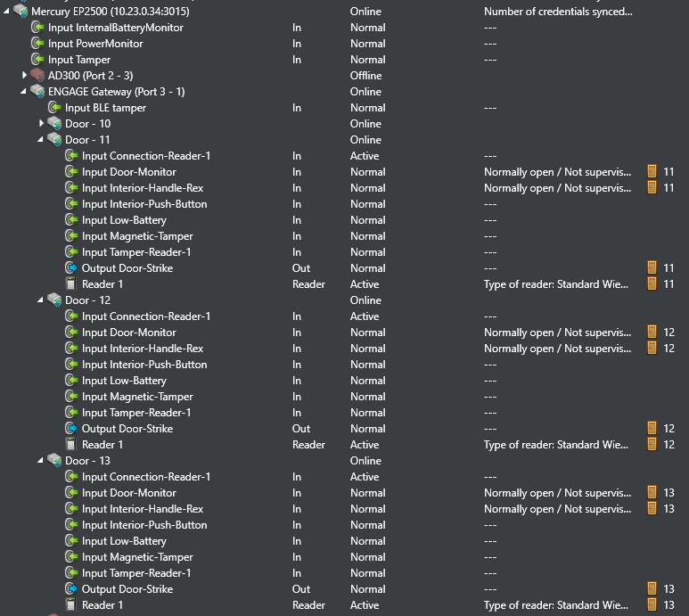Click the Input BLE tamper icon
This screenshot has width=689, height=616.
[54, 108]
